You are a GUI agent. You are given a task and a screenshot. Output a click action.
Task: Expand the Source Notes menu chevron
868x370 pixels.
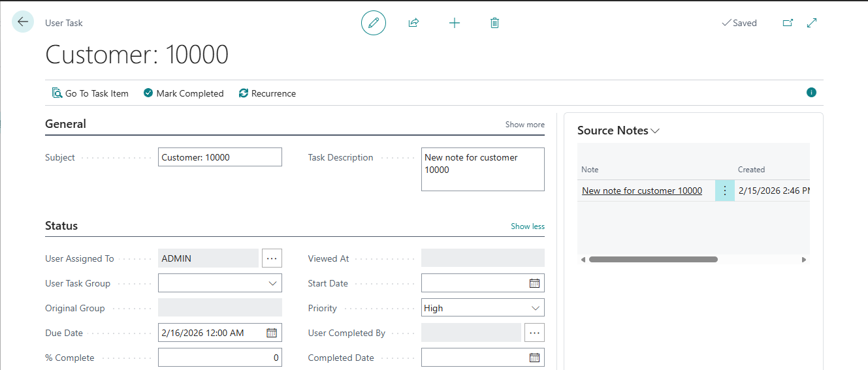tap(655, 131)
